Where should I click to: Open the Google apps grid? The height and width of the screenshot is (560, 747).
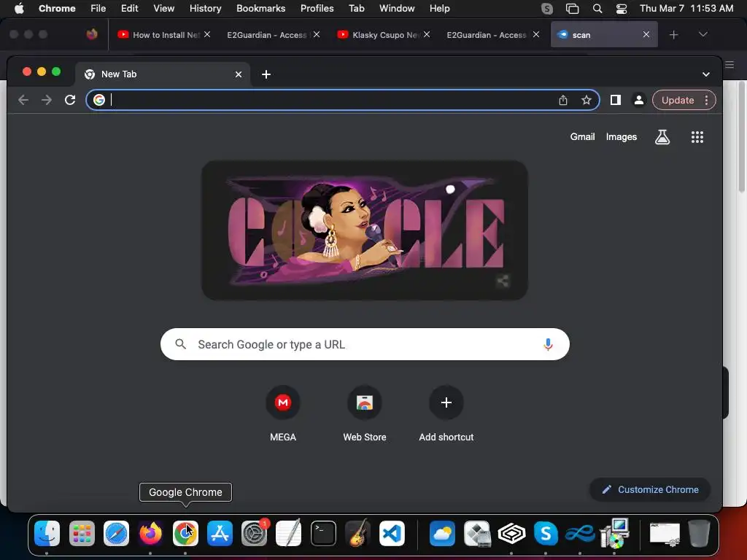click(x=697, y=137)
